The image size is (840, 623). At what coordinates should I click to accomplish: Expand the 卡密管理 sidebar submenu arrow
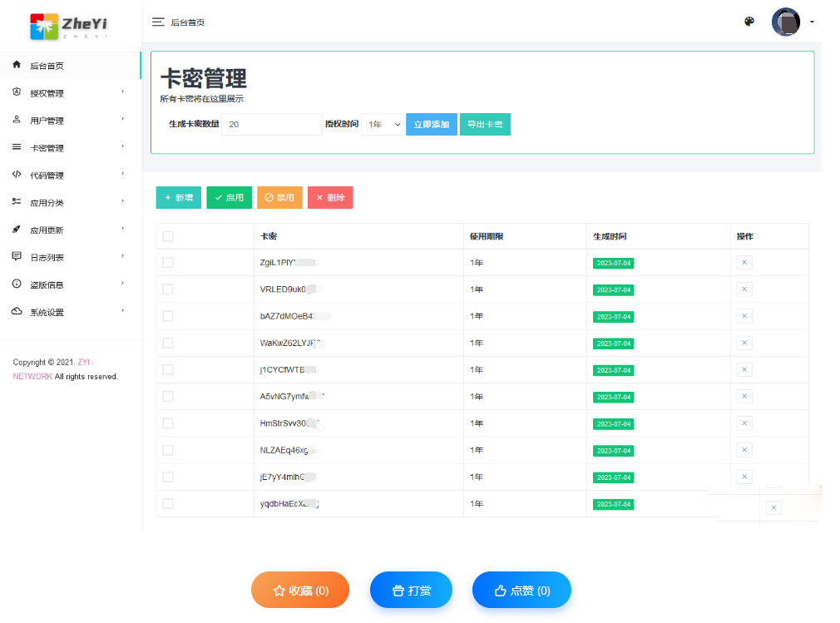pos(122,147)
